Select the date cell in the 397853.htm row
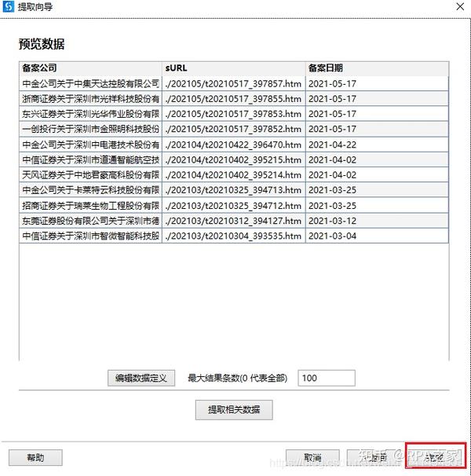 point(377,114)
